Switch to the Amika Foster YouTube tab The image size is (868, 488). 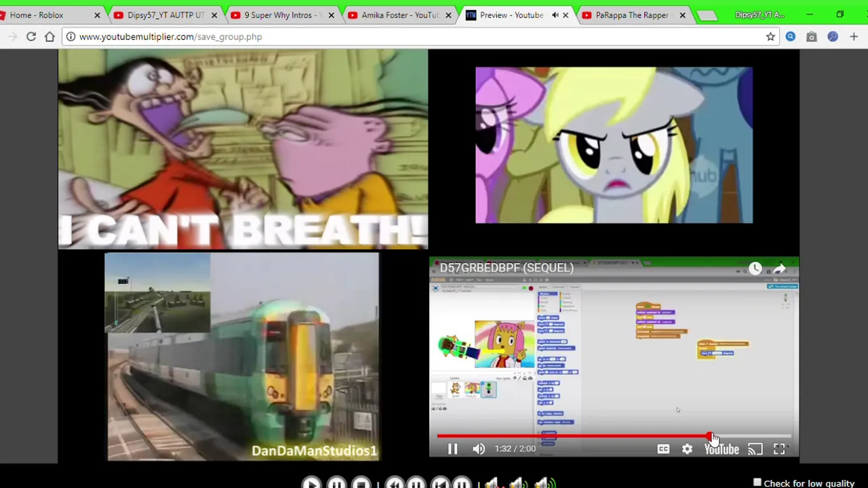coord(400,15)
